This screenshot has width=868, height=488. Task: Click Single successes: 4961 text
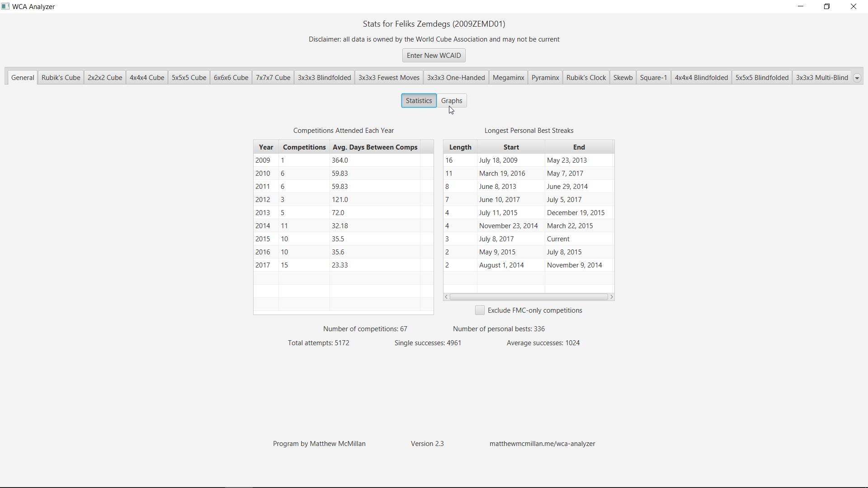pyautogui.click(x=428, y=343)
